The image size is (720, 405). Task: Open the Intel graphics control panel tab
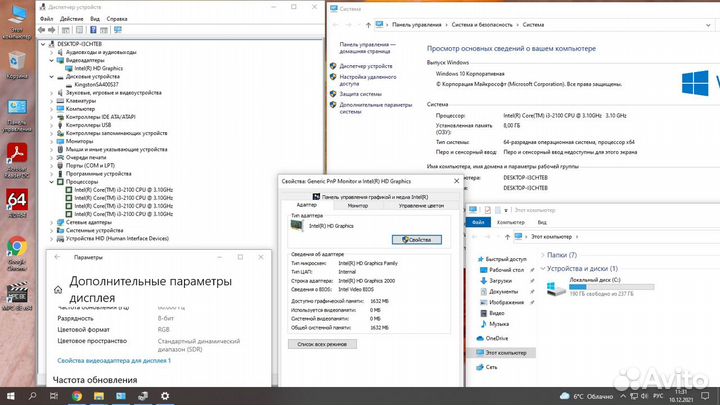click(x=370, y=197)
